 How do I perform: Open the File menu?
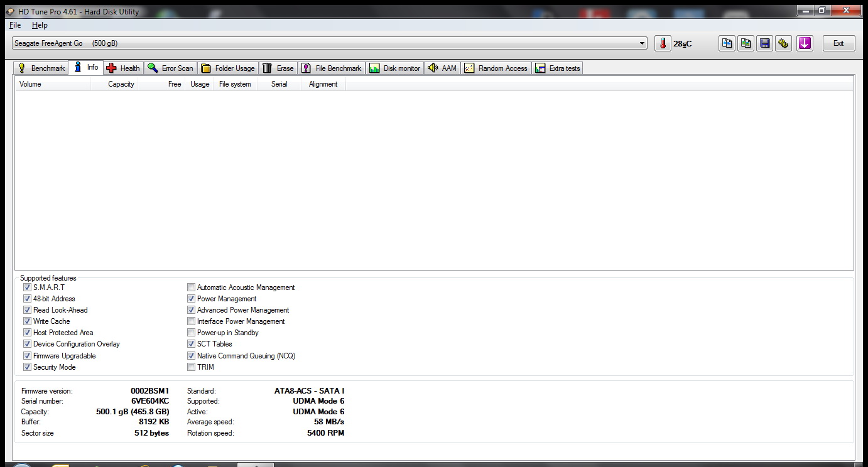click(15, 25)
